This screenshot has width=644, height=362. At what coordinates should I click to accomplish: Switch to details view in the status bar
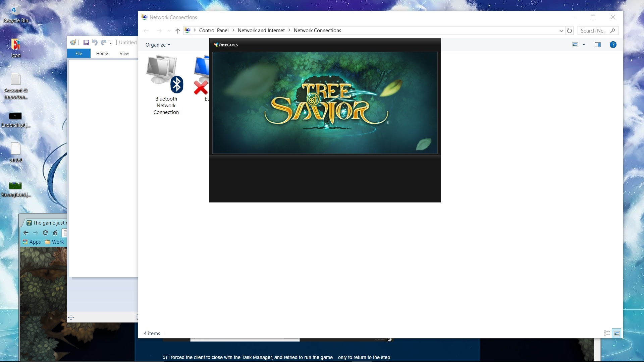pyautogui.click(x=607, y=333)
